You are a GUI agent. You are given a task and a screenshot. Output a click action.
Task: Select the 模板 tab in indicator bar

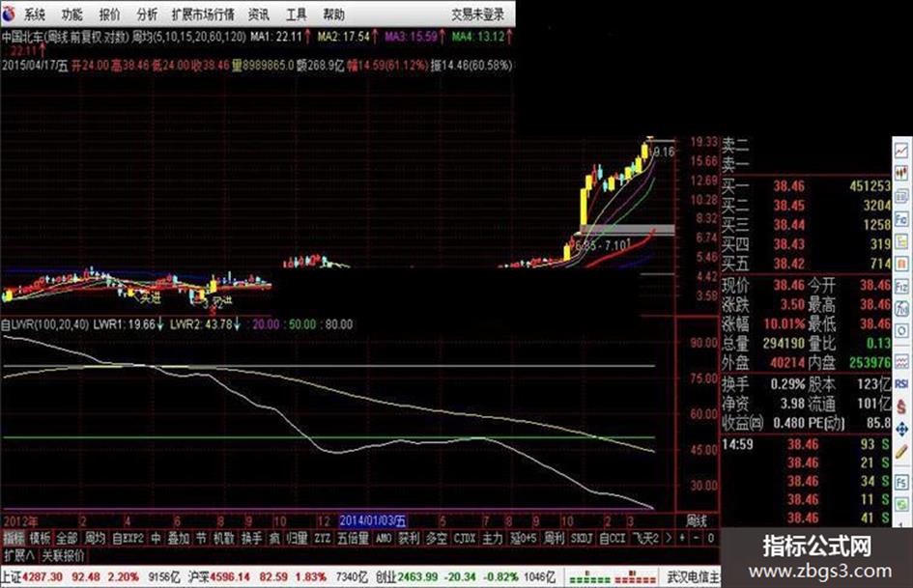(x=41, y=538)
